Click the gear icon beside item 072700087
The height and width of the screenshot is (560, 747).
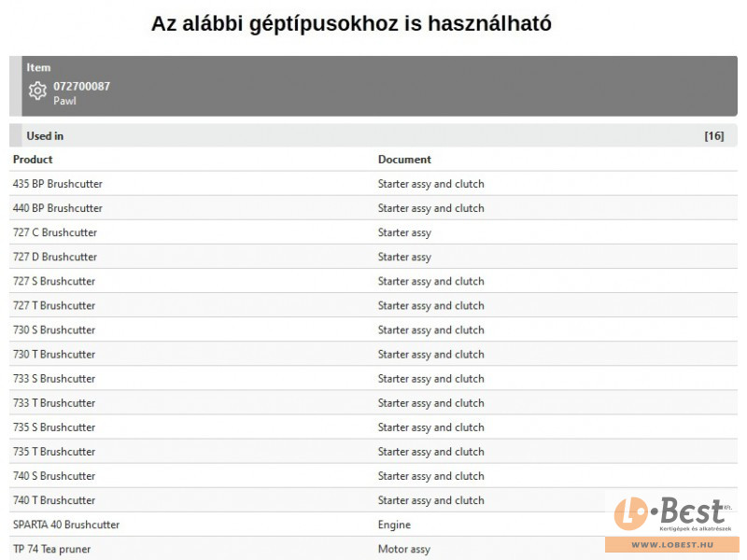click(37, 91)
